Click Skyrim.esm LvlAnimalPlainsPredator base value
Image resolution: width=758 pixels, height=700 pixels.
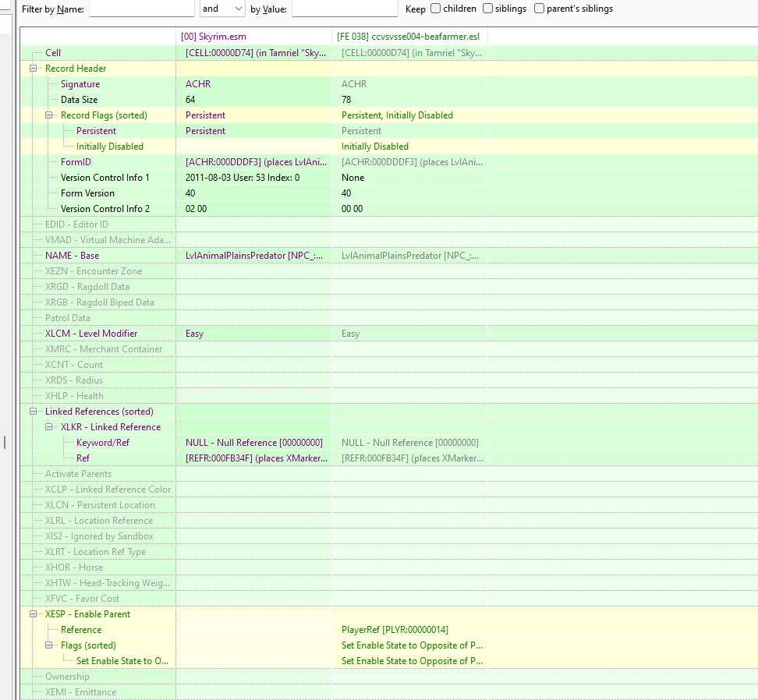[x=254, y=256]
